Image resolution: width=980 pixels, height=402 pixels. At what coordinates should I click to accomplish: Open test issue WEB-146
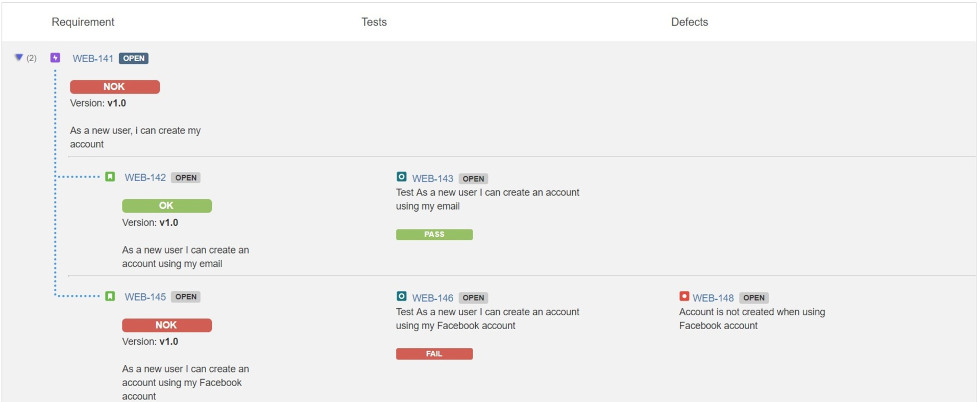click(x=433, y=298)
